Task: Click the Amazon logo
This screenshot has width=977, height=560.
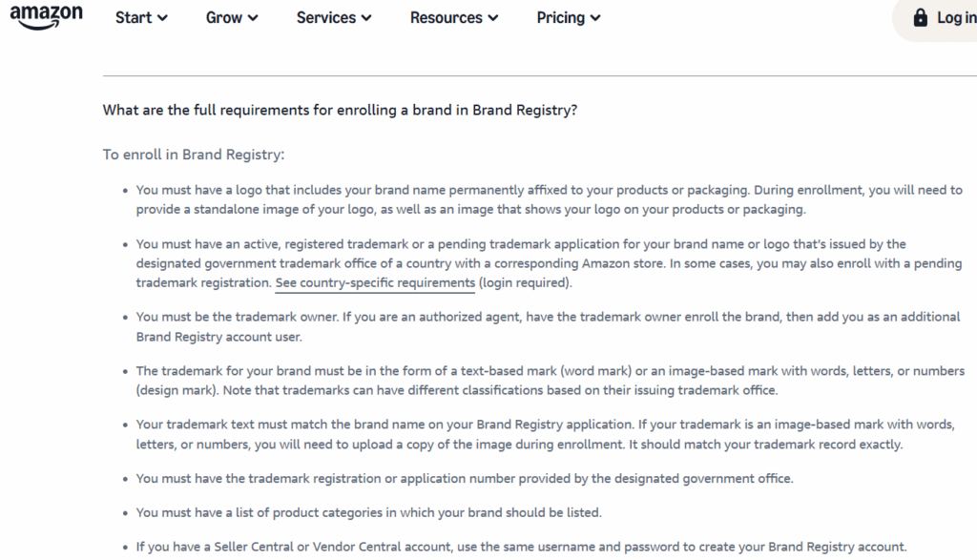Action: click(x=46, y=17)
